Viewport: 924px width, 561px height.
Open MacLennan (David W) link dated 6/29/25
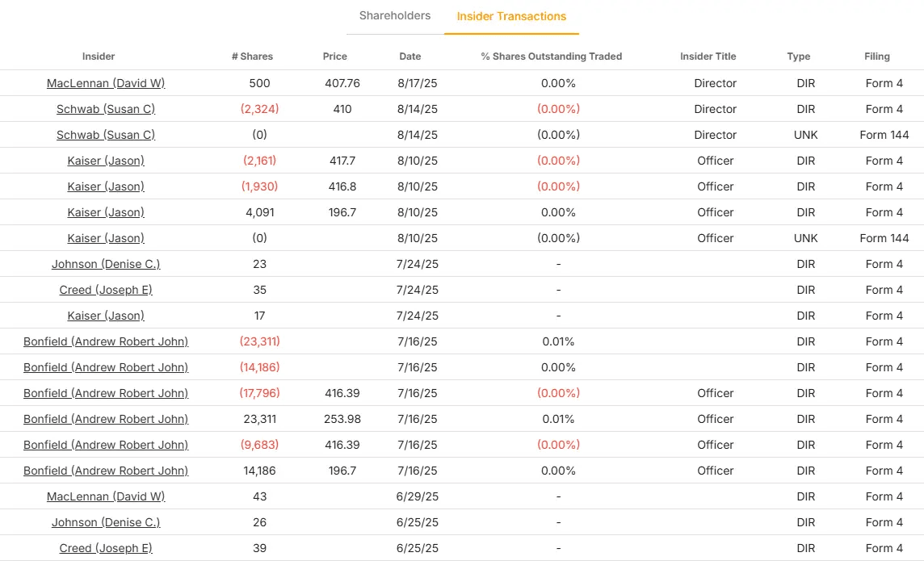coord(106,496)
